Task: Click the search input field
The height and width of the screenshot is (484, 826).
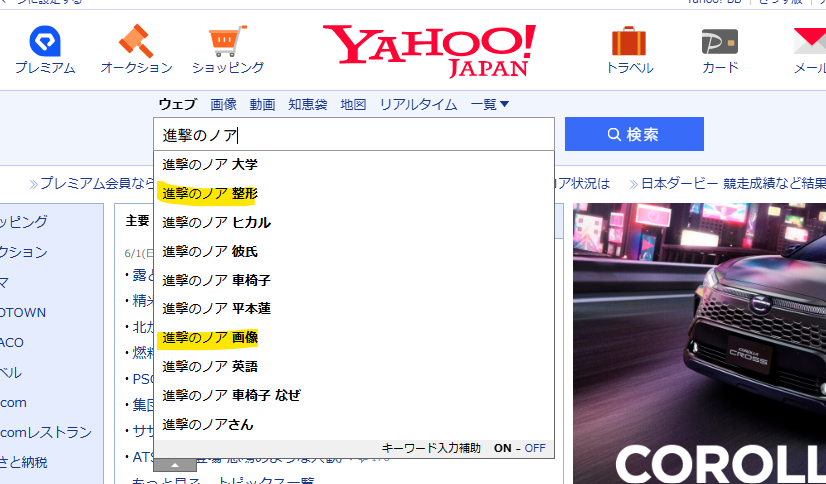Action: 354,134
